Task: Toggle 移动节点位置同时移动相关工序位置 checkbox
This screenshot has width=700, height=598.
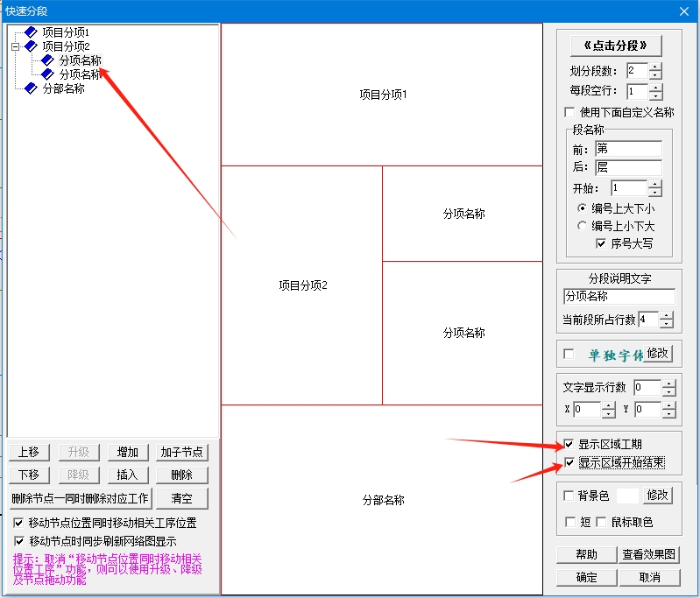Action: point(18,523)
